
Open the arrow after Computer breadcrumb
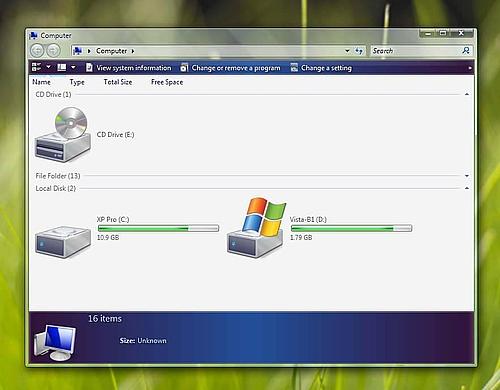133,51
